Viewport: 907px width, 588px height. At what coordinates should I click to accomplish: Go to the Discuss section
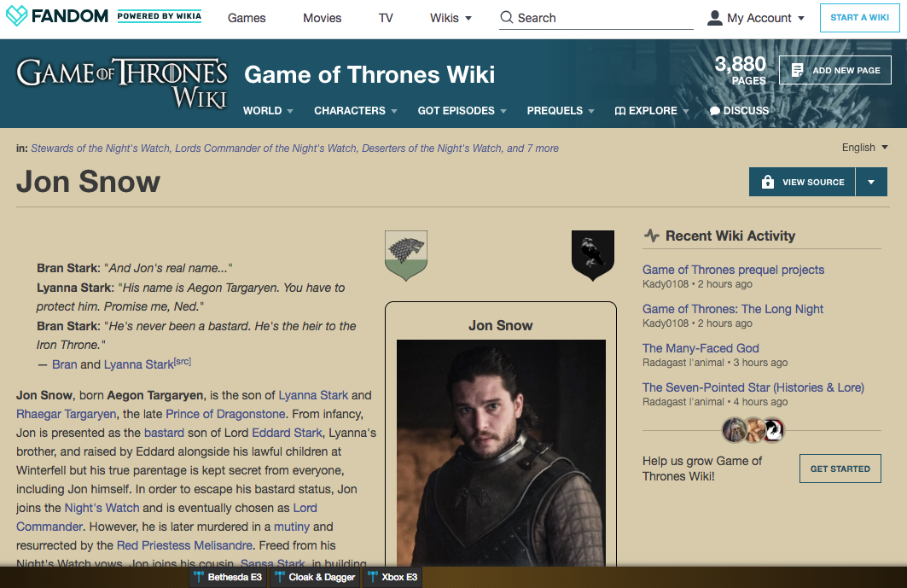coord(739,111)
